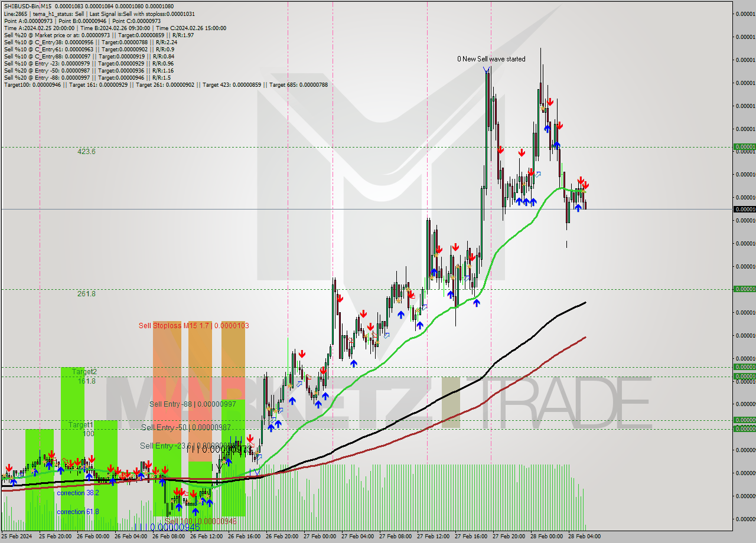Screen dimensions: 756x543
Task: Click the 'Sell %20 @ Entry -50' line
Action: click(x=89, y=70)
